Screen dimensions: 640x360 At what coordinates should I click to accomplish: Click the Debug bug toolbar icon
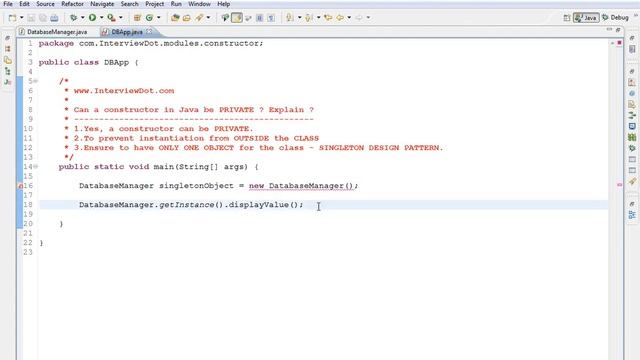73,18
